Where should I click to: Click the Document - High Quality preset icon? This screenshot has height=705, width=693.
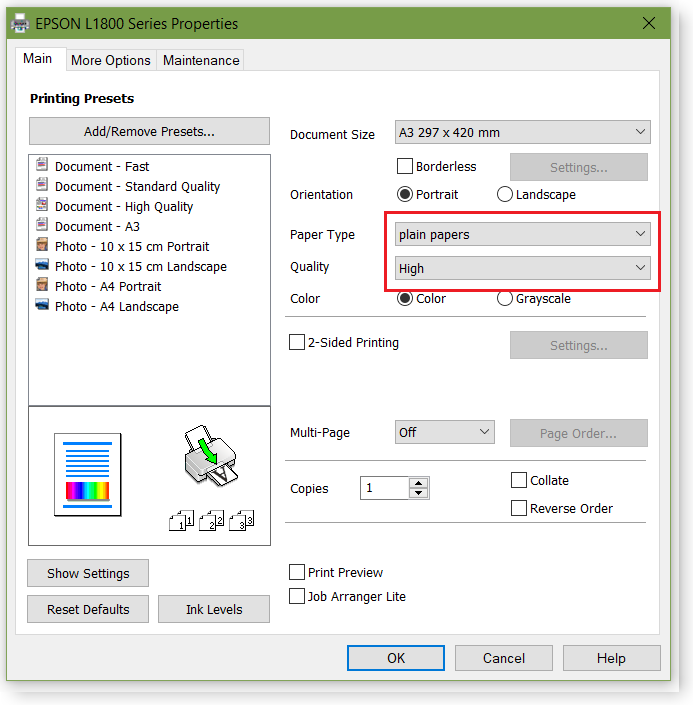click(x=42, y=205)
